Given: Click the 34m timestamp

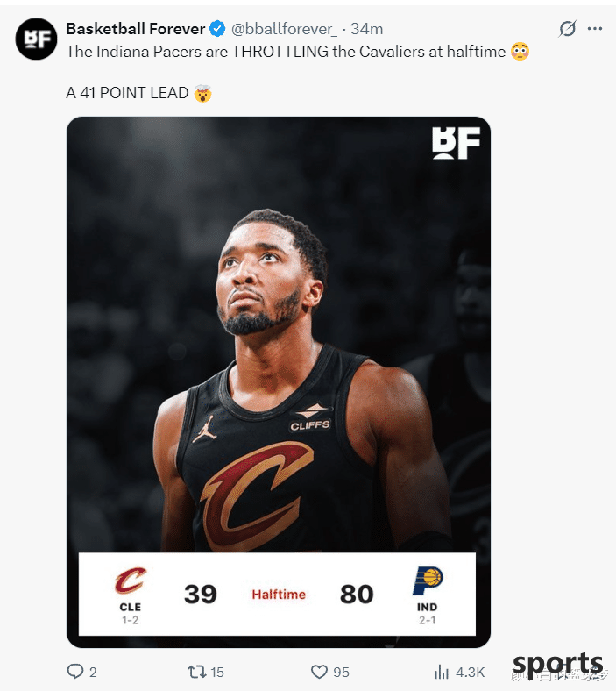Looking at the screenshot, I should pyautogui.click(x=366, y=29).
